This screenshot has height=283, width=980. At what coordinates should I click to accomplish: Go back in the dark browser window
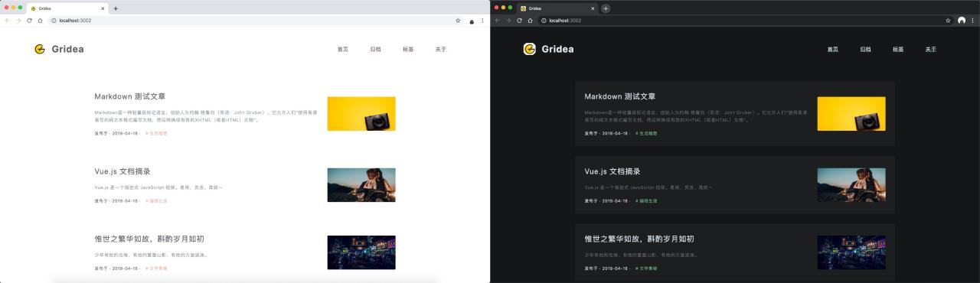point(498,21)
